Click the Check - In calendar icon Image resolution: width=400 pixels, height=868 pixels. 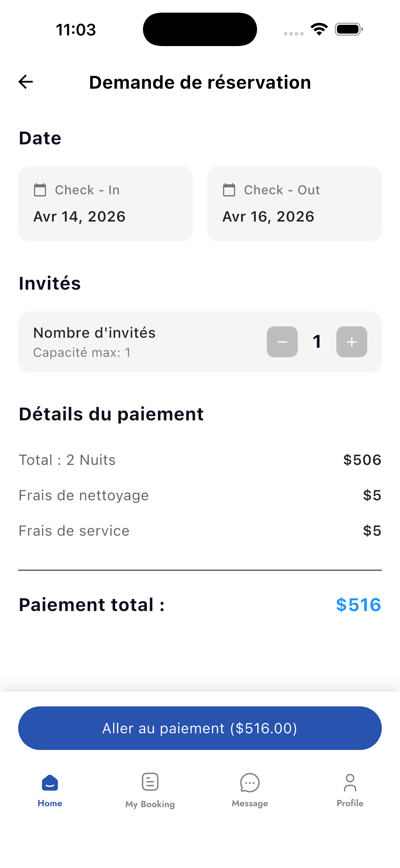click(x=40, y=190)
